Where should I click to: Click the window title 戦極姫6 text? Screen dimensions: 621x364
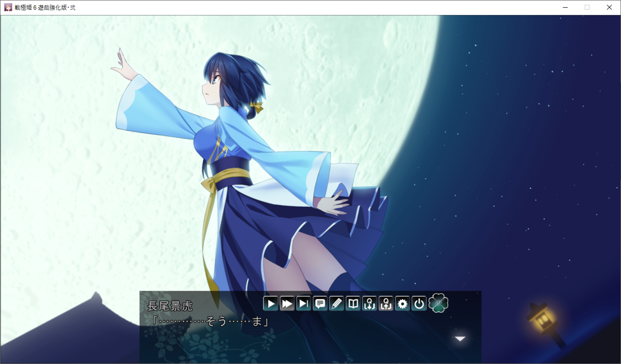[x=45, y=7]
